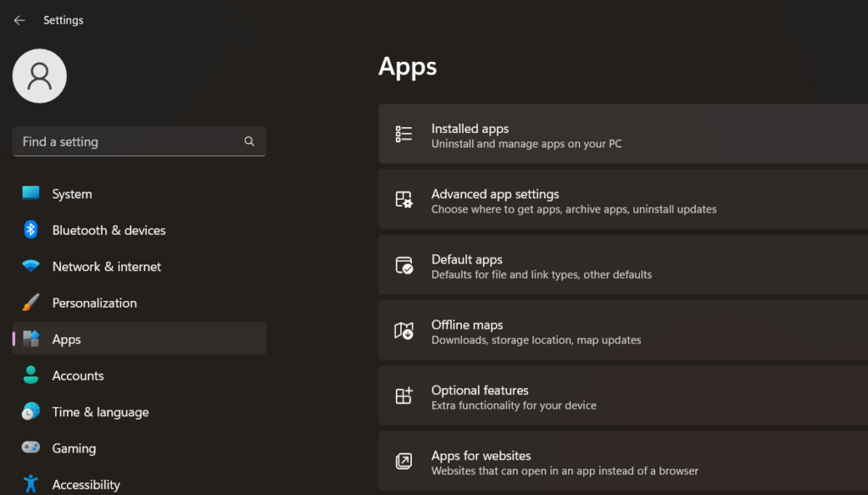Click the Gaming controller icon
The height and width of the screenshot is (495, 868).
pos(31,448)
